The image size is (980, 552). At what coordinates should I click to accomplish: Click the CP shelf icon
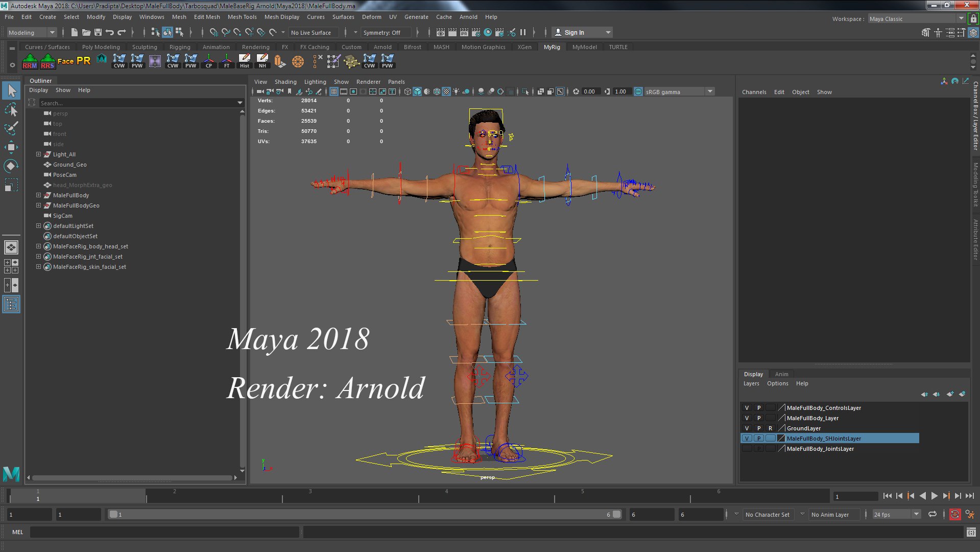coord(209,61)
